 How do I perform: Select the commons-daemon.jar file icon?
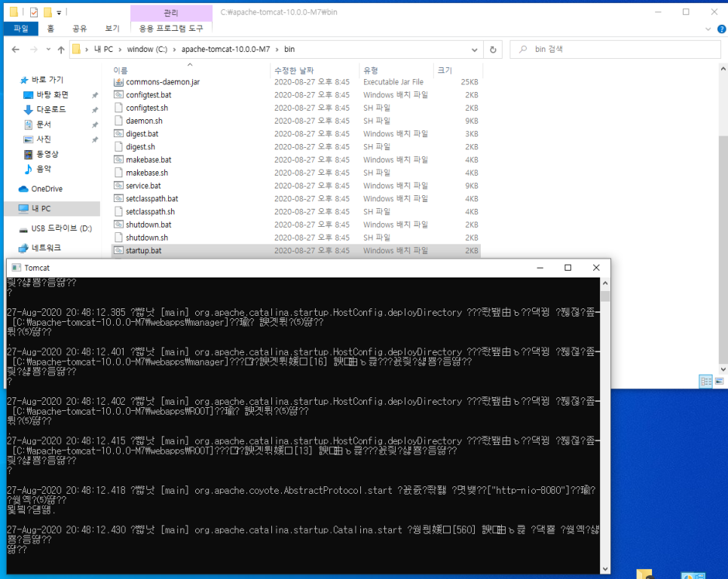(119, 82)
